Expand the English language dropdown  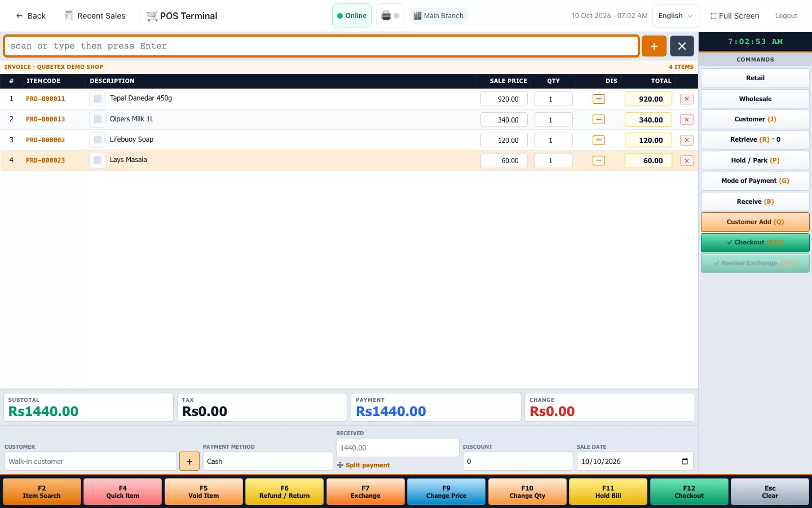(x=676, y=16)
